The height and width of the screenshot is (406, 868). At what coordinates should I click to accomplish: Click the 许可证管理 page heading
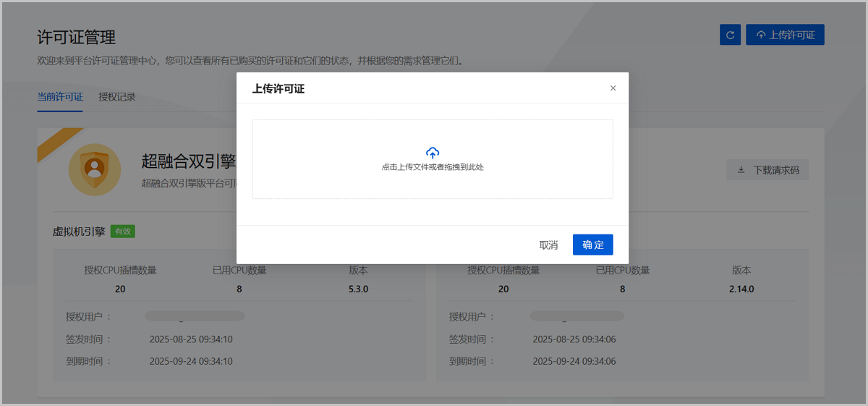pos(76,37)
